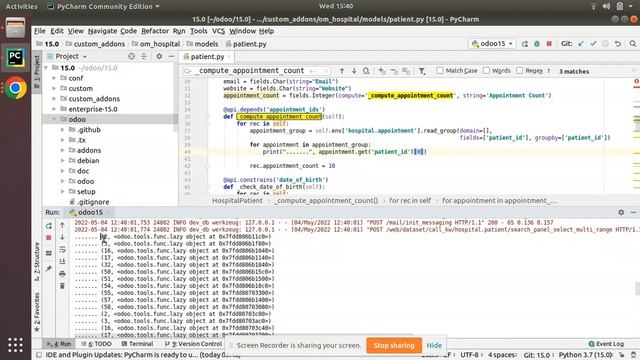The height and width of the screenshot is (360, 640).
Task: Open Project panel settings gear
Action: click(159, 56)
